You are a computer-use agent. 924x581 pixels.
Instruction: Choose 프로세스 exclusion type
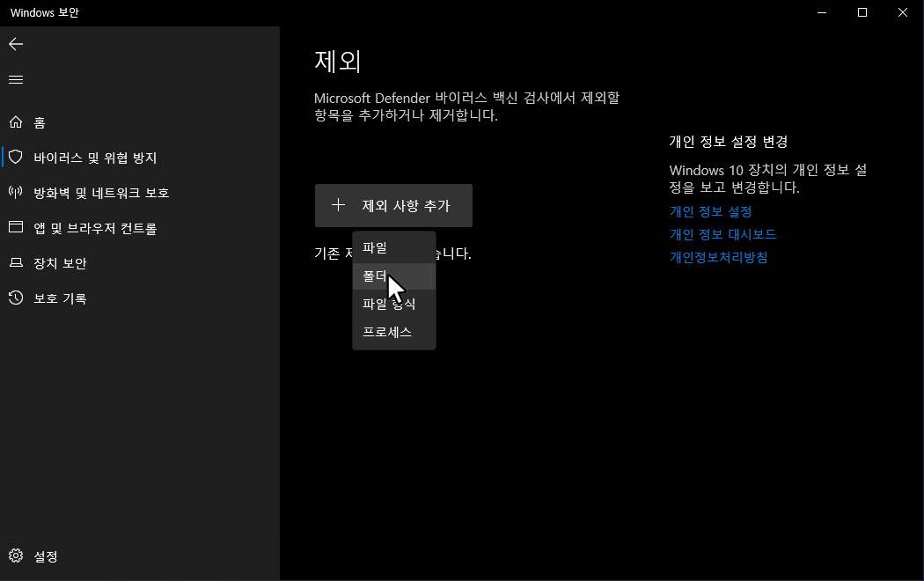click(387, 333)
